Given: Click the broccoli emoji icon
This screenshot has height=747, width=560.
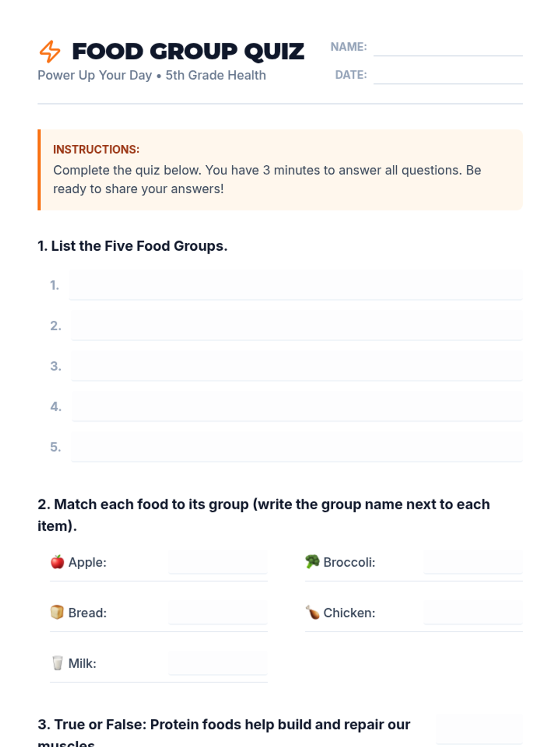Looking at the screenshot, I should pyautogui.click(x=312, y=562).
